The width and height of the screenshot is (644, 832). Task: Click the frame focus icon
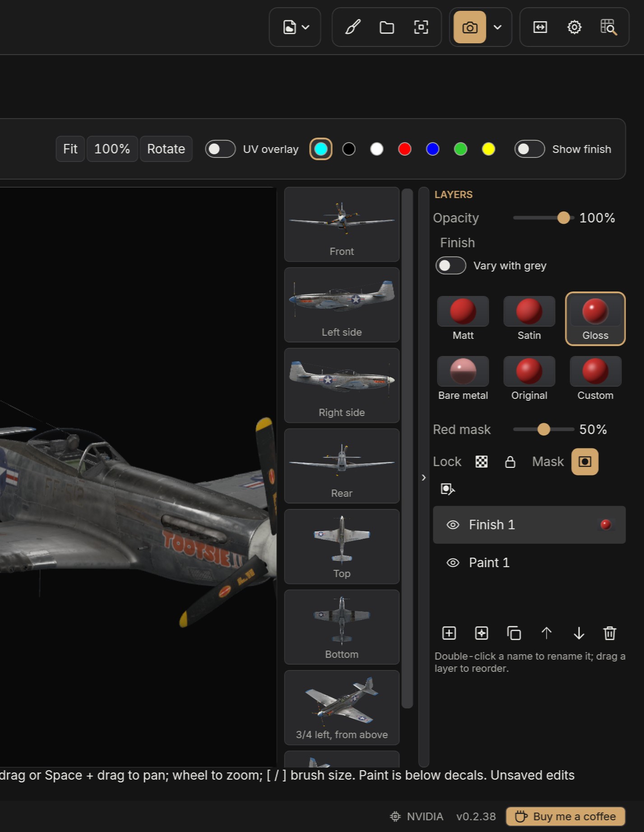[421, 27]
